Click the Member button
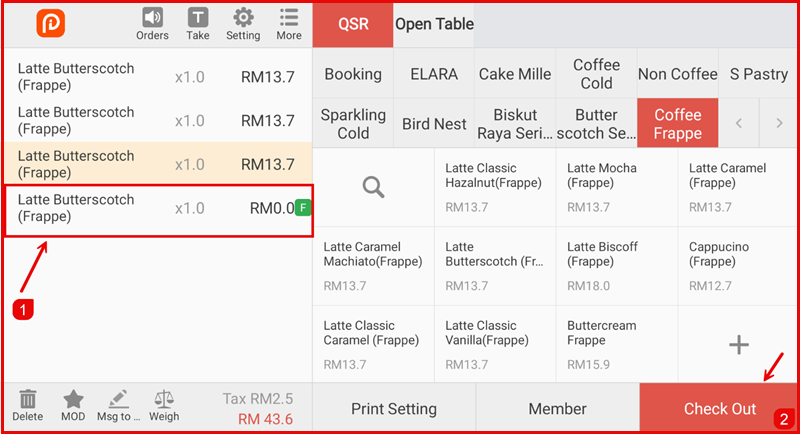 [557, 409]
